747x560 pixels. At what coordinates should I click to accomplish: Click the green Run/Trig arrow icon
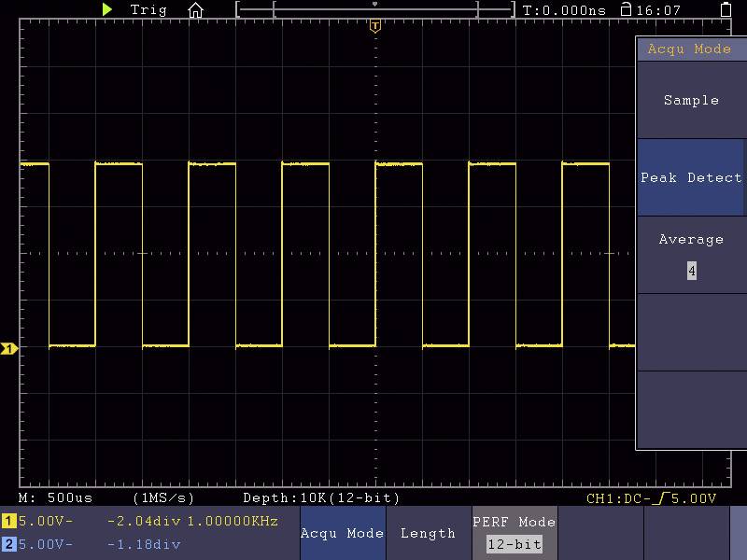pos(107,10)
